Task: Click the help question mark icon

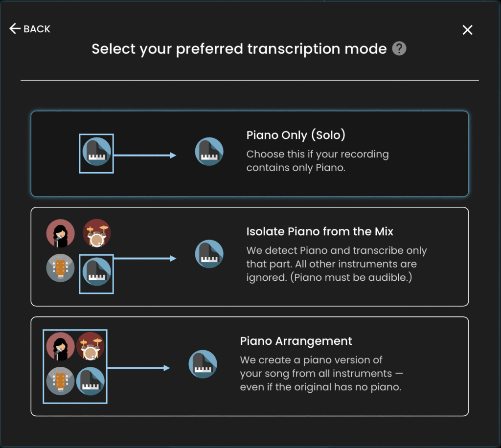Action: pyautogui.click(x=399, y=48)
